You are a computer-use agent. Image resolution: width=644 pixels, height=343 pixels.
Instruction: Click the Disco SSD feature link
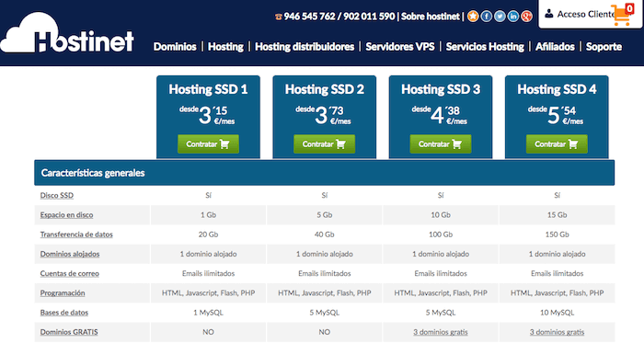[57, 195]
